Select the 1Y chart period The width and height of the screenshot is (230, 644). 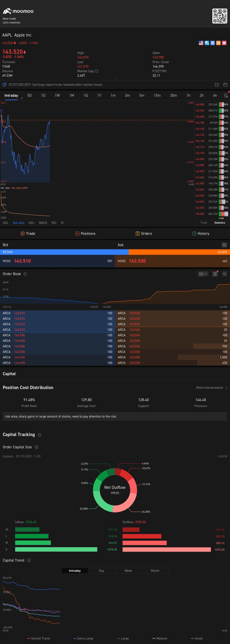[99, 95]
